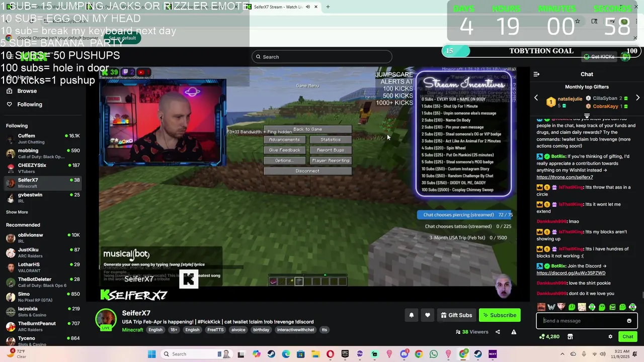
Task: Click natalieJulie top gifter entry
Action: [565, 102]
